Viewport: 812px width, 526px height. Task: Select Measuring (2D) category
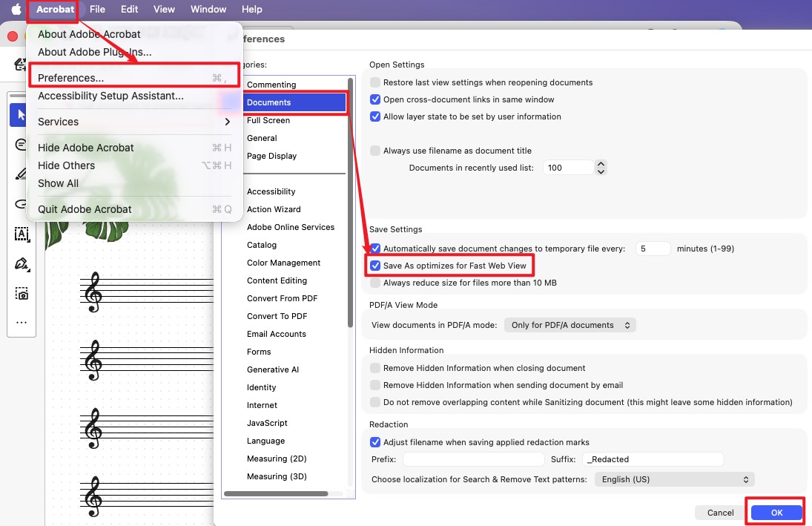click(277, 458)
